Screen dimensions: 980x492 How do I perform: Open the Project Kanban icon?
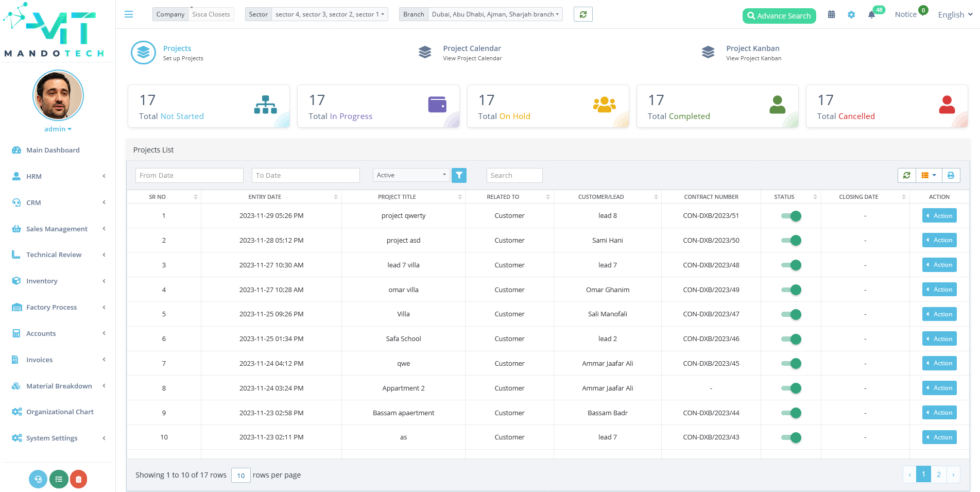coord(708,52)
